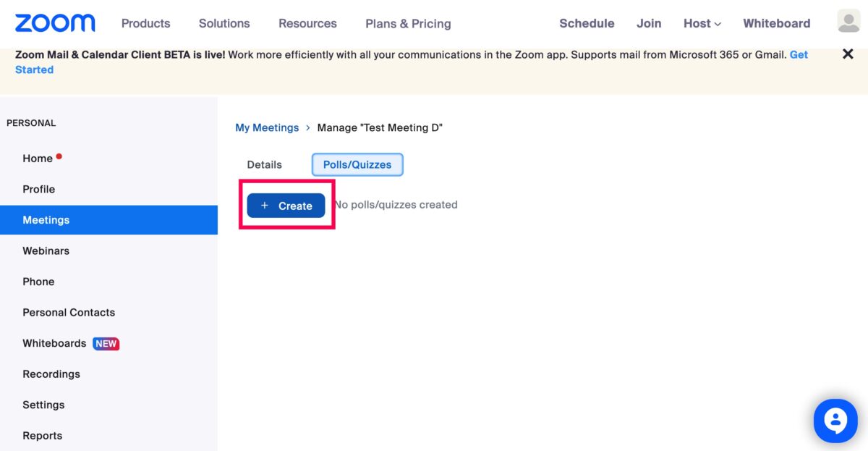Screen dimensions: 868x451
Task: Switch to the Details tab
Action: click(x=265, y=164)
